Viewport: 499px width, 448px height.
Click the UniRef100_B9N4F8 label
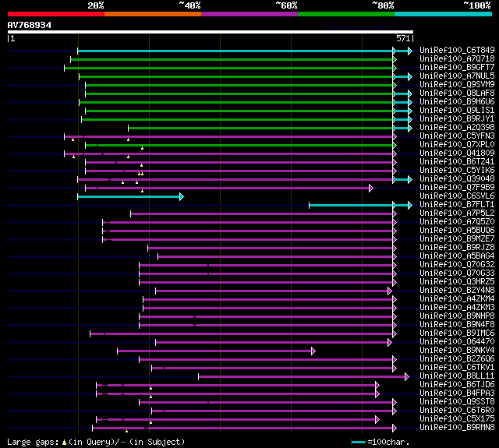click(x=457, y=325)
